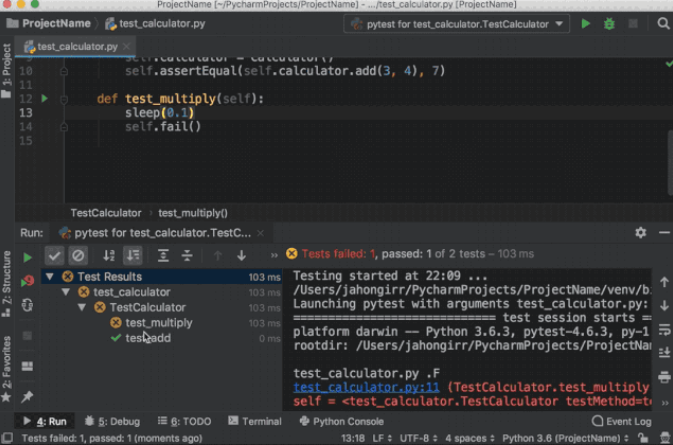Click tool windows quick access icon bottom-left
This screenshot has width=673, height=445.
tap(6, 438)
